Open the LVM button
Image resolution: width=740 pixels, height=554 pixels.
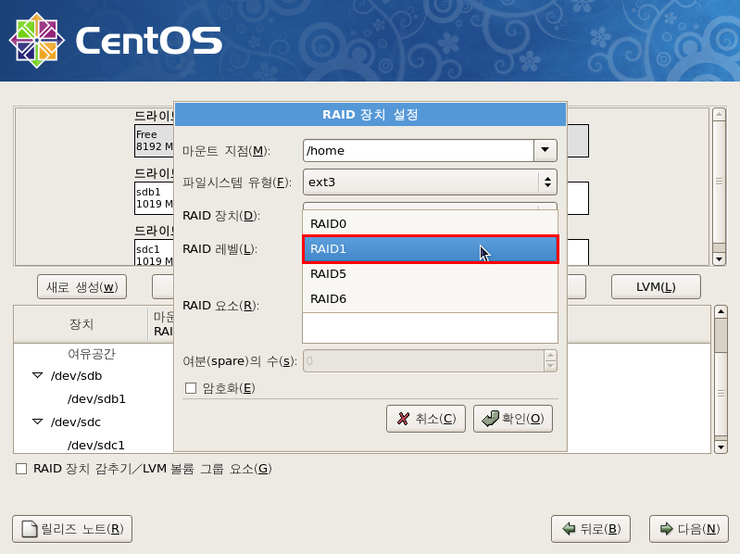coord(655,287)
